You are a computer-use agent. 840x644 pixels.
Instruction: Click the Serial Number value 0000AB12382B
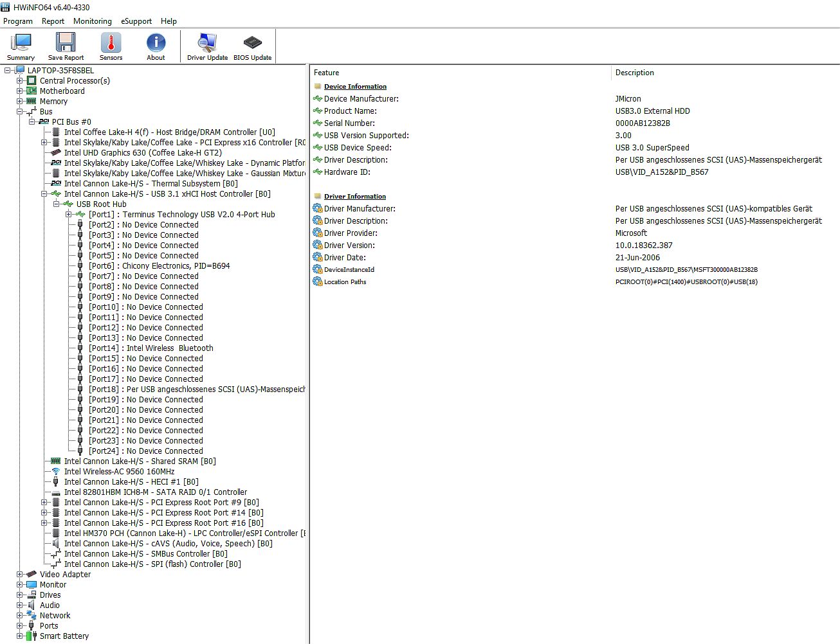643,123
